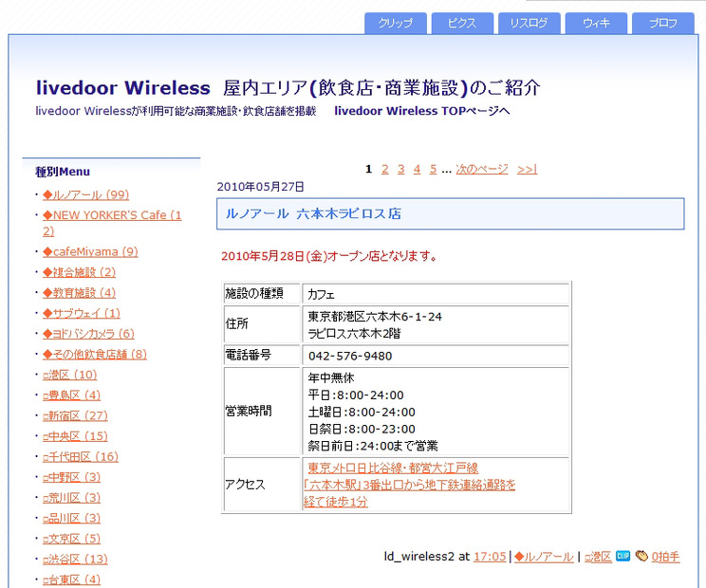Click the 年中無休 business hours line
Screen dimensions: 706x588
pos(331,377)
